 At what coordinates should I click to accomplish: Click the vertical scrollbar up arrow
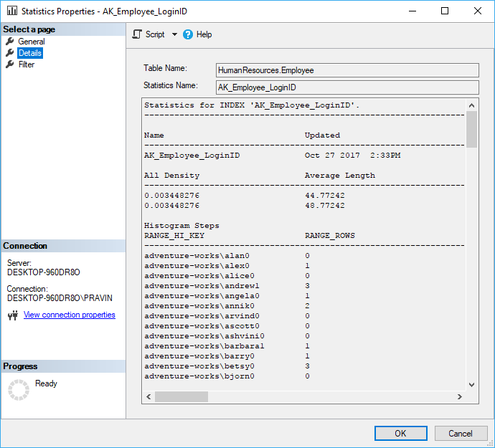tap(471, 105)
